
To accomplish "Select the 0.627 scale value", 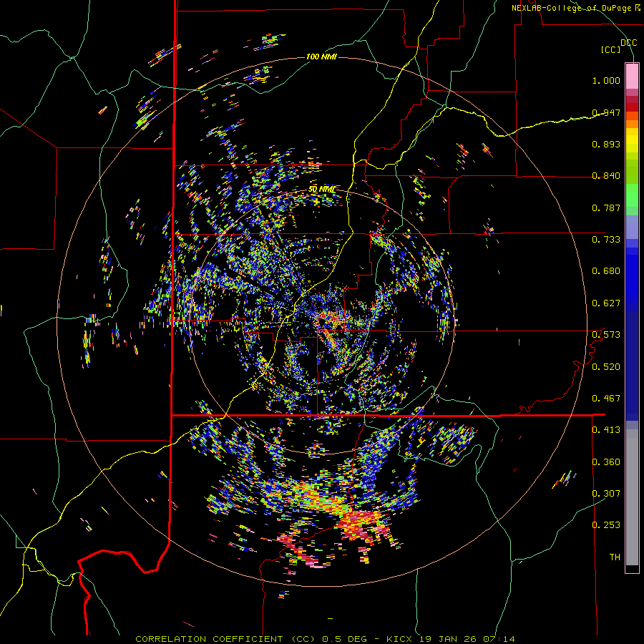I will (x=606, y=303).
